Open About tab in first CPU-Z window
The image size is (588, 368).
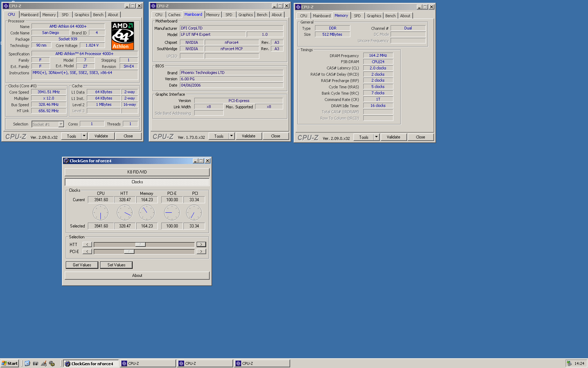[x=113, y=15]
